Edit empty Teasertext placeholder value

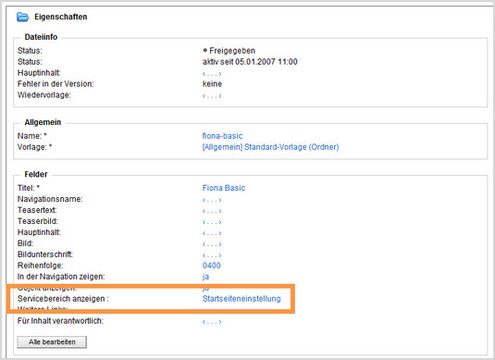(212, 211)
